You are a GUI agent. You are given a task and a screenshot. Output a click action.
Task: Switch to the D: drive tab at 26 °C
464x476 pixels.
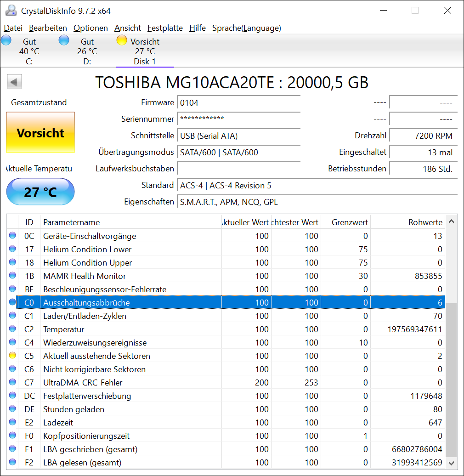pos(87,51)
